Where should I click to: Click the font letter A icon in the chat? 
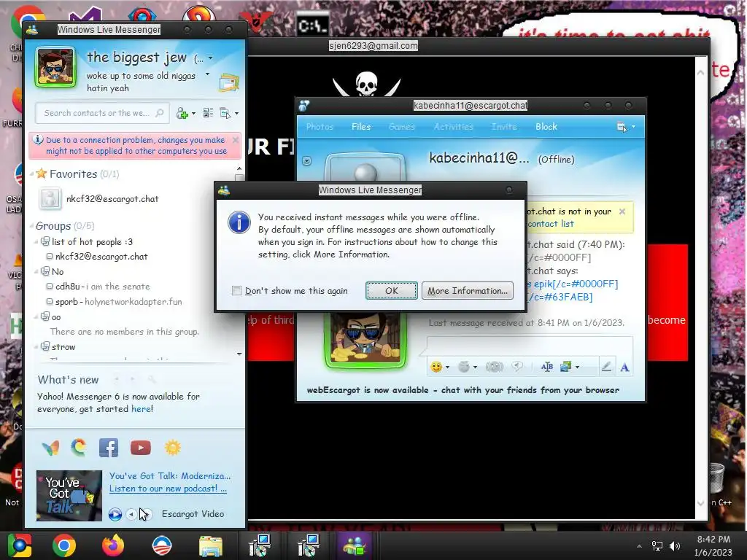(624, 367)
